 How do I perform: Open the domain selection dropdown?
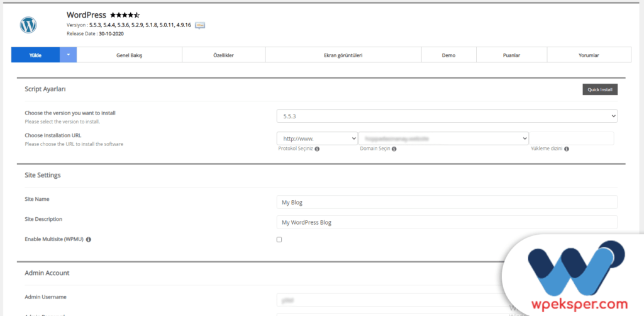(x=443, y=138)
